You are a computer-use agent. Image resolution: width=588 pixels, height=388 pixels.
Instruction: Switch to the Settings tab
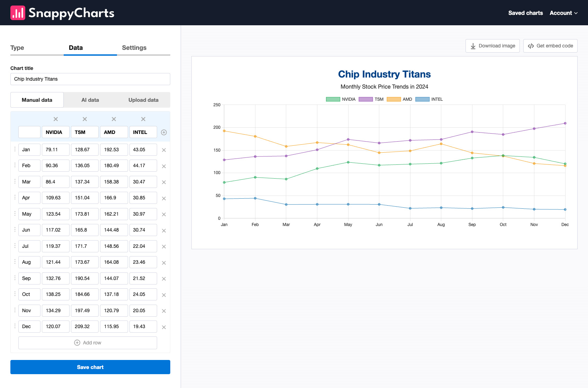144,48
